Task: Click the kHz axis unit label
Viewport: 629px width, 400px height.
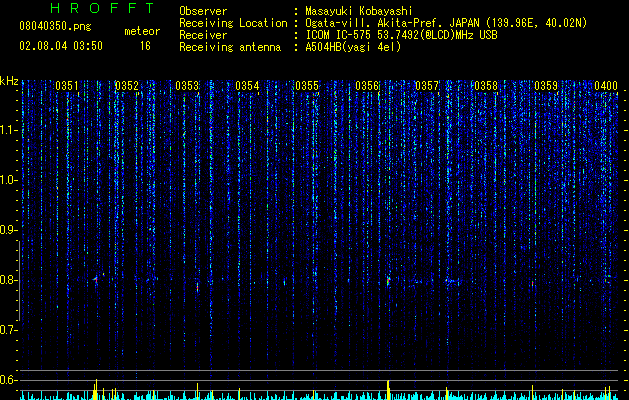Action: [x=9, y=81]
